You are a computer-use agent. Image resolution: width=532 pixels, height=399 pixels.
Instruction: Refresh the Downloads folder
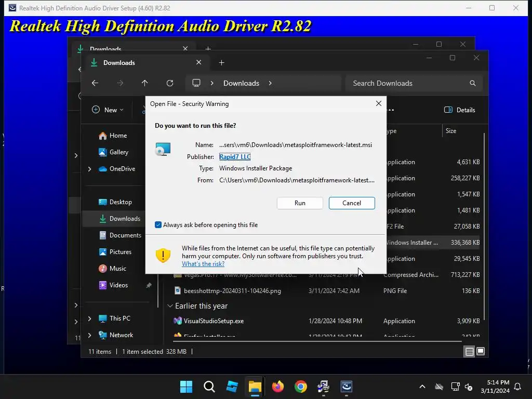coord(170,83)
